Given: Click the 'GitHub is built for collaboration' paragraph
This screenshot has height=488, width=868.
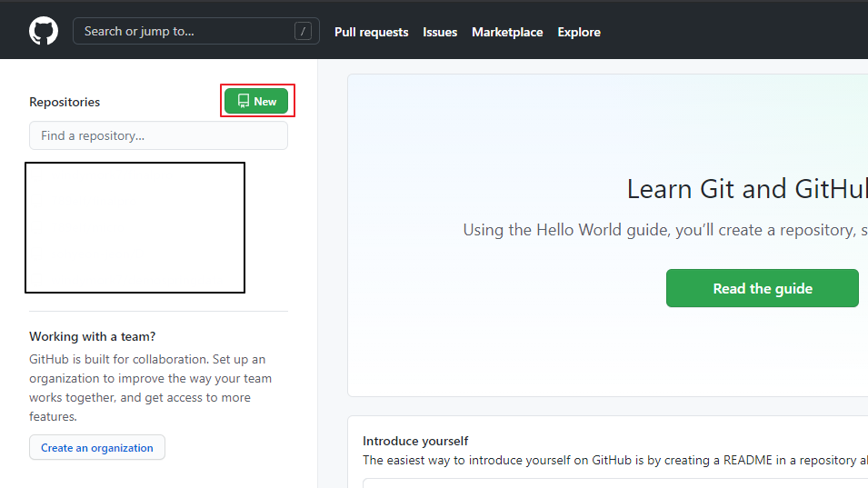Looking at the screenshot, I should coord(151,388).
